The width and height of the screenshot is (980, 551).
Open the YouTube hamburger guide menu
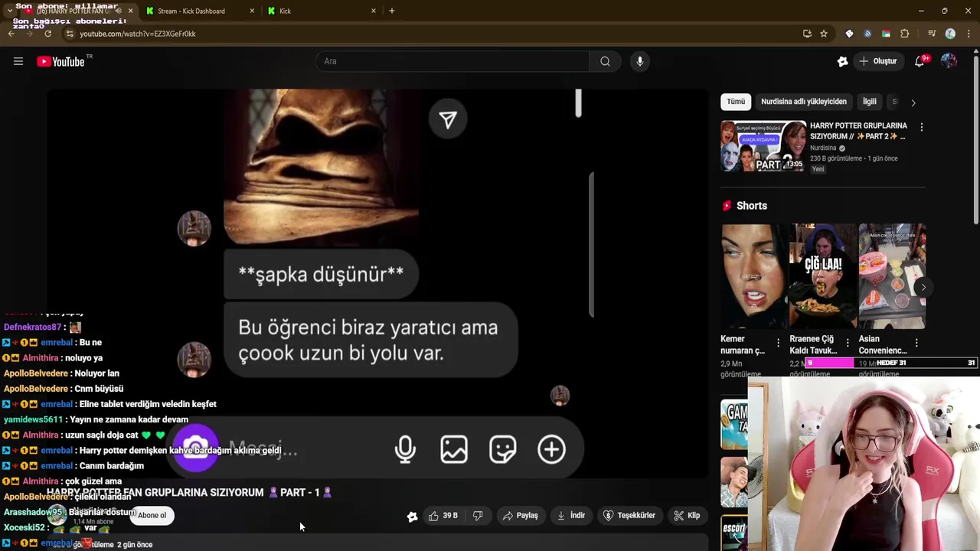coord(18,61)
